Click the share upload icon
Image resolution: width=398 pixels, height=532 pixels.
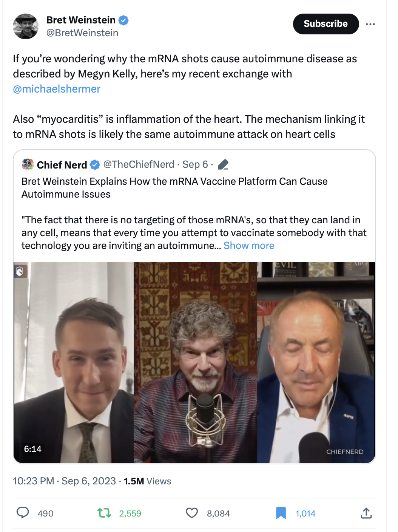point(366,513)
